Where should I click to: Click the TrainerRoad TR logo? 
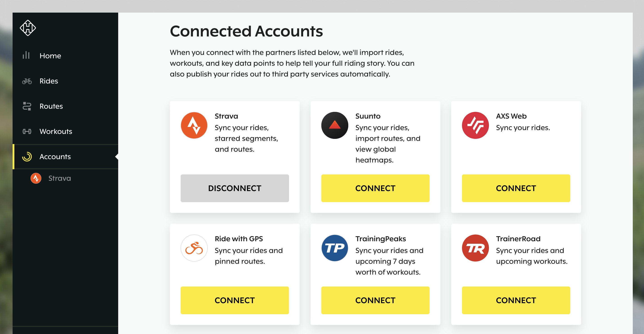tap(475, 248)
